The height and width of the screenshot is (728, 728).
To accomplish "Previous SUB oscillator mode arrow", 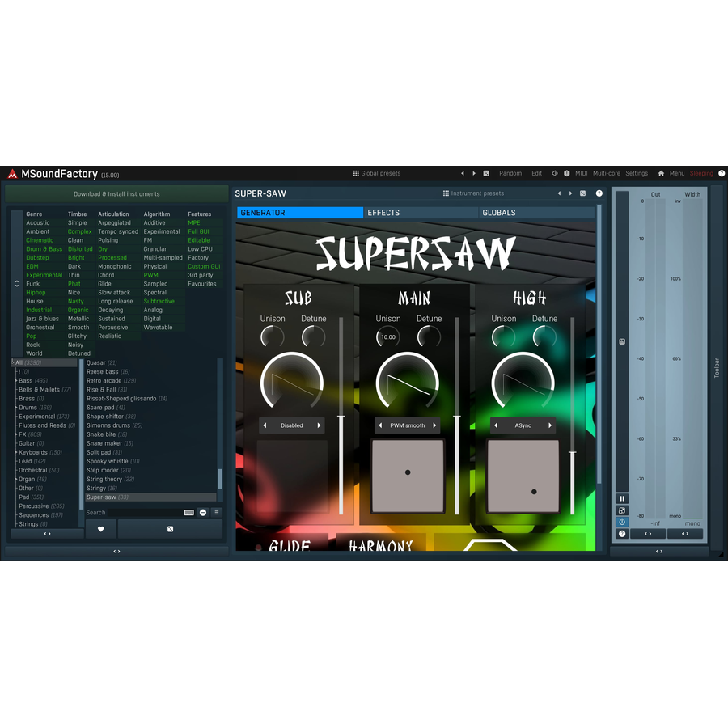I will click(265, 425).
